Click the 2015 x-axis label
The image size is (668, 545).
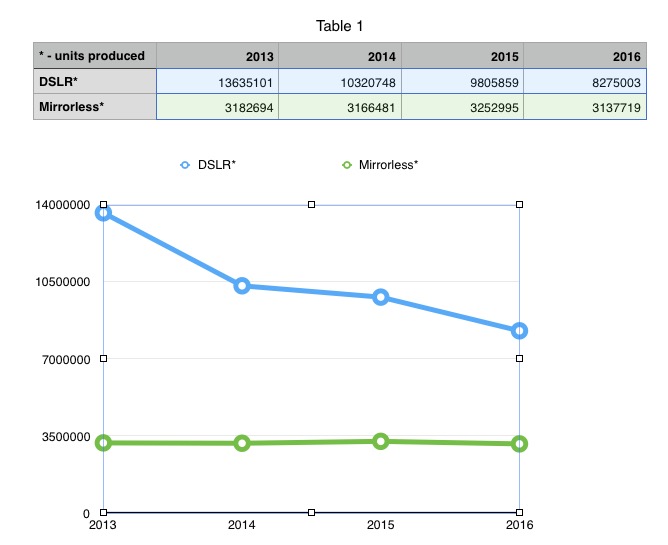tap(380, 525)
